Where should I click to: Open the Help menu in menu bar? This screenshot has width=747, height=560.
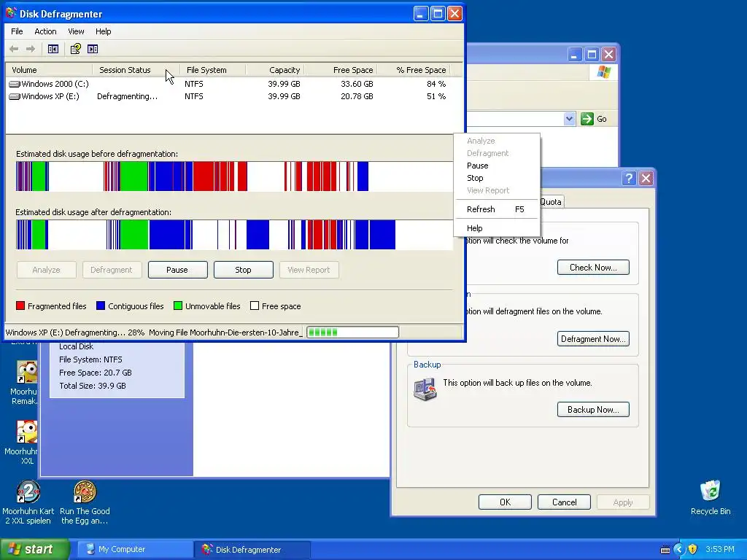103,31
